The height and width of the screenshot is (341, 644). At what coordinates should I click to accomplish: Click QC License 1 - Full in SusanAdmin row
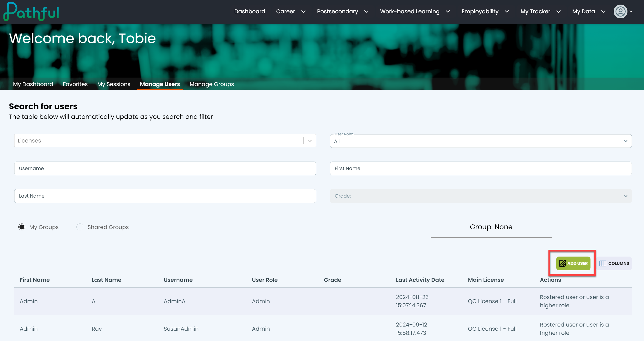point(492,329)
